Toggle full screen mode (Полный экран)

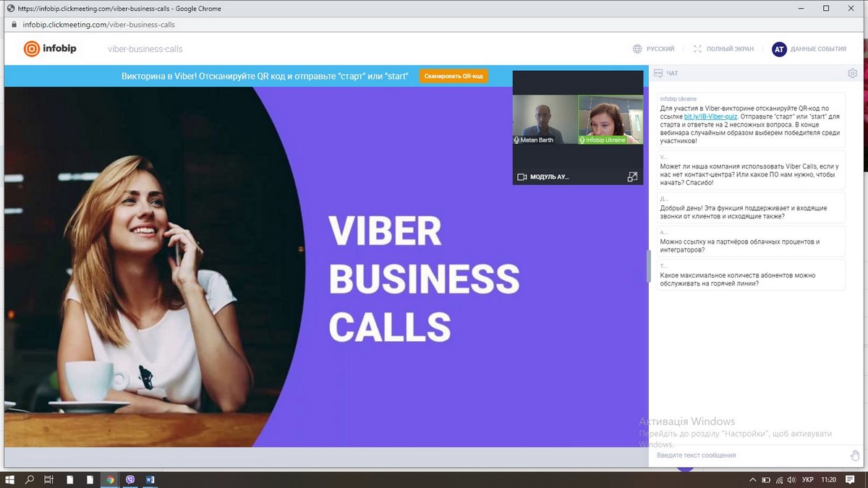[723, 49]
